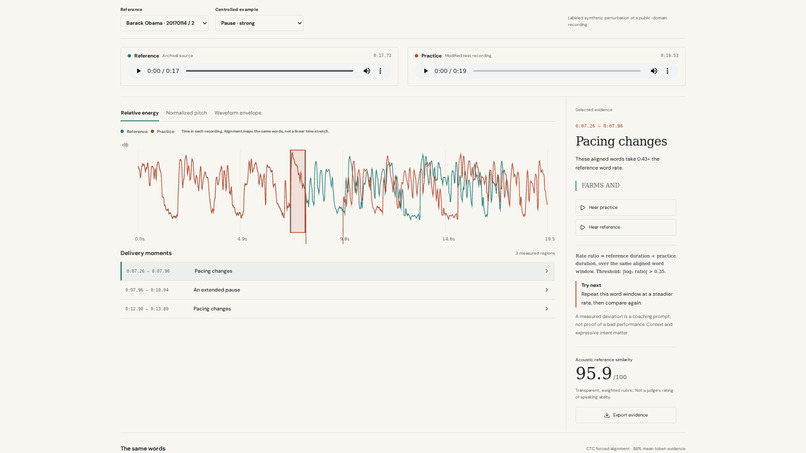Click the Practice legend dot in chart
806x453 pixels.
click(152, 132)
